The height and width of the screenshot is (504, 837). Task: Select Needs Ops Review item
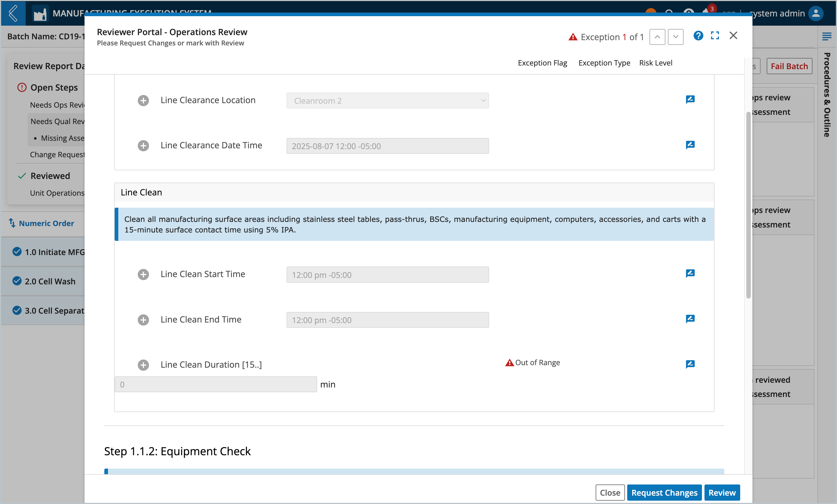point(57,105)
